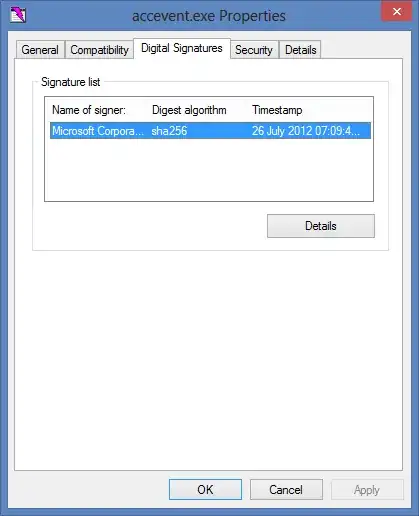The image size is (419, 516).
Task: Close the accevent.exe Properties dialog
Action: click(397, 12)
